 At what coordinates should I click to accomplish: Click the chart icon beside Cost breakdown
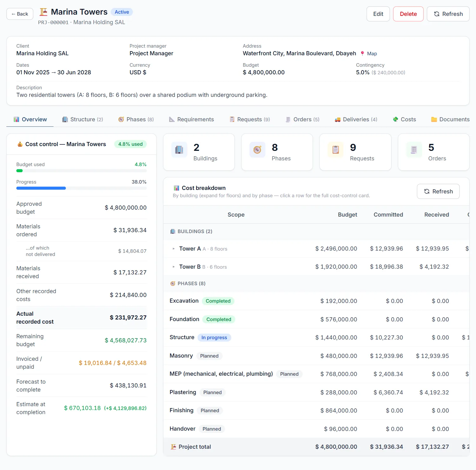pyautogui.click(x=176, y=188)
